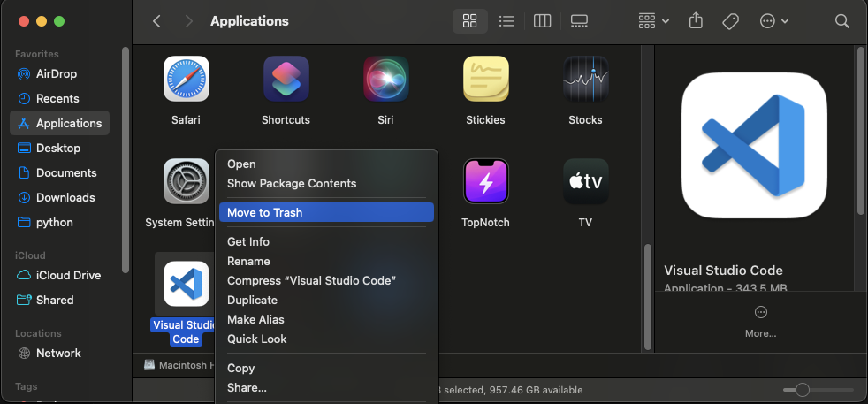Open the Group By dropdown
The height and width of the screenshot is (404, 868).
pos(654,21)
